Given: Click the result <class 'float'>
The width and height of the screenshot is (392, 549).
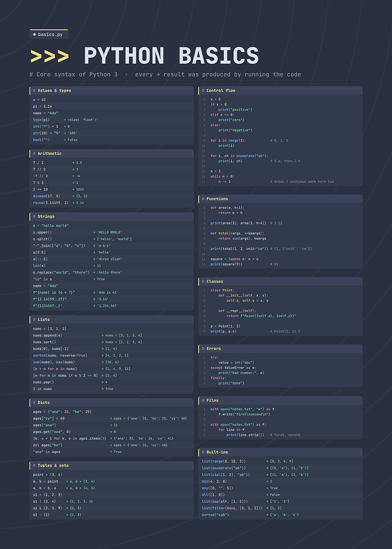Looking at the screenshot, I should tap(82, 120).
